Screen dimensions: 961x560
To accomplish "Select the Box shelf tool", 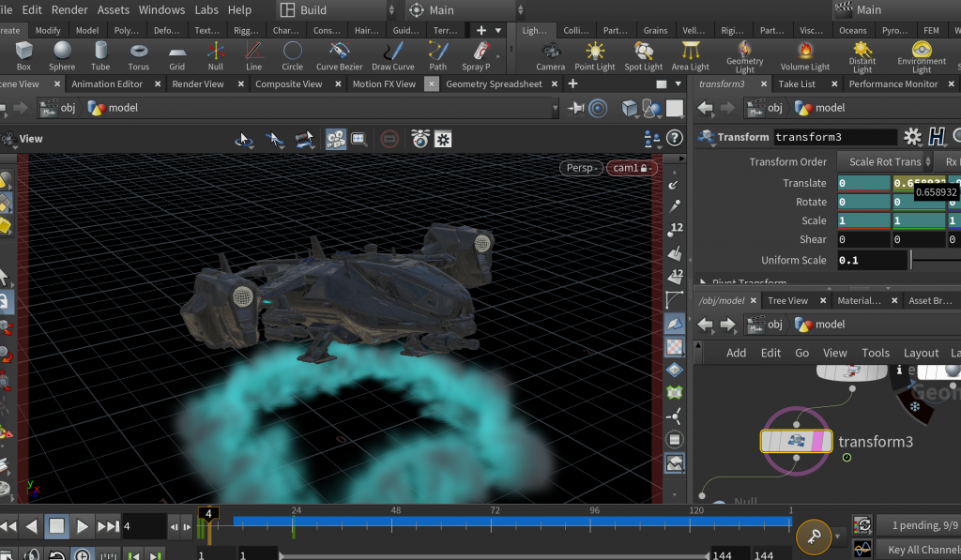I will (23, 55).
